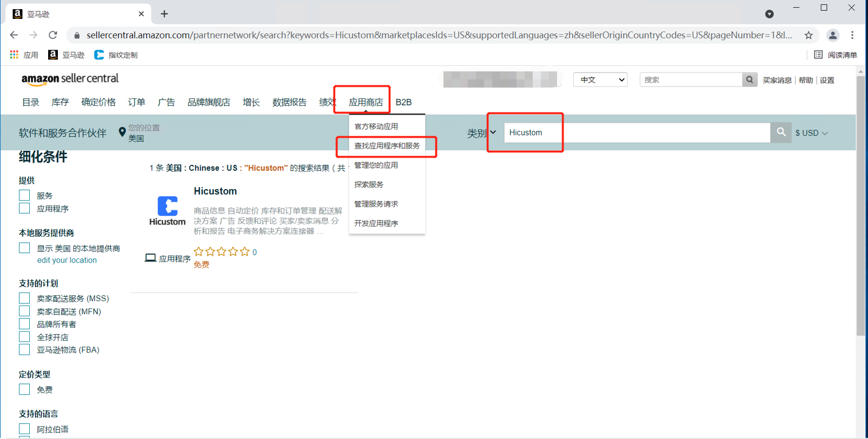Click the edit your location link

click(x=67, y=260)
